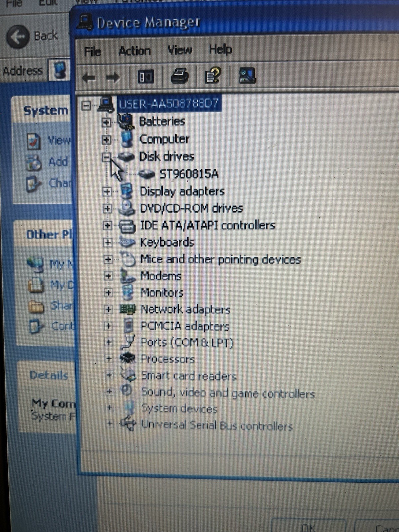Click the Universal Serial Bus controllers icon

pos(129,423)
